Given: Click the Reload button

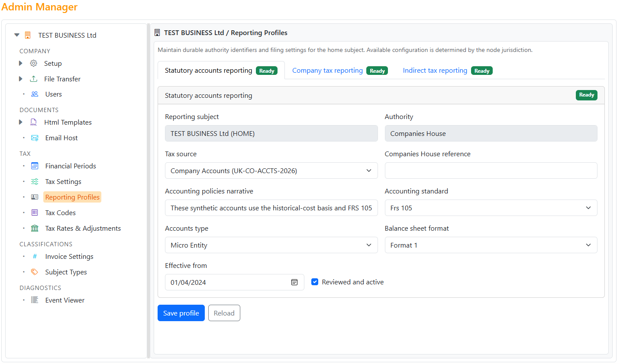Looking at the screenshot, I should (224, 313).
